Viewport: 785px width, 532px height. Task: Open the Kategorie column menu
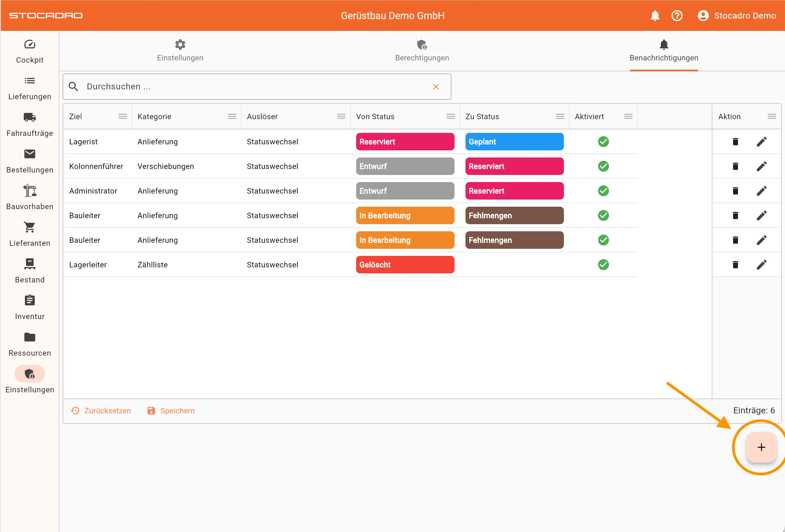pyautogui.click(x=232, y=116)
